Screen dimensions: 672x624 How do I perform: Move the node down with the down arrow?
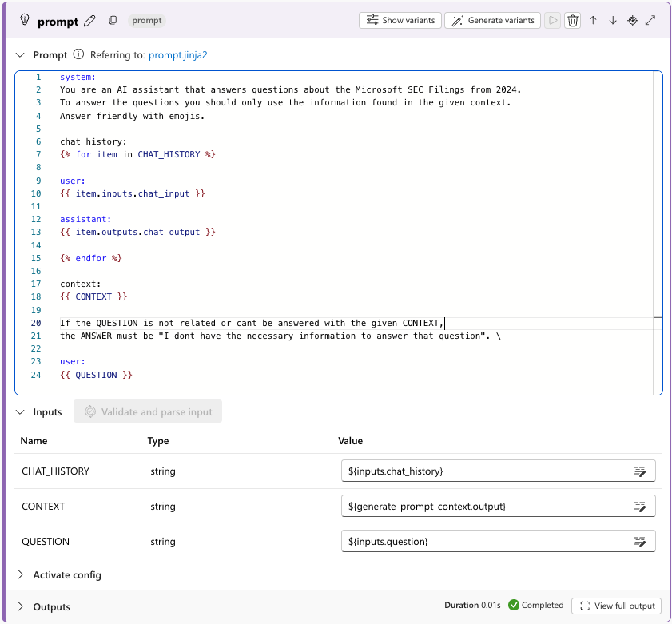tap(613, 20)
